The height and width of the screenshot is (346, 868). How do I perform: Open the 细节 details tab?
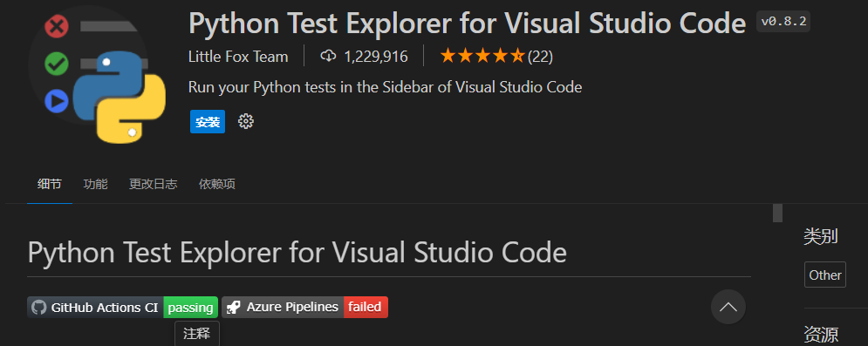49,184
